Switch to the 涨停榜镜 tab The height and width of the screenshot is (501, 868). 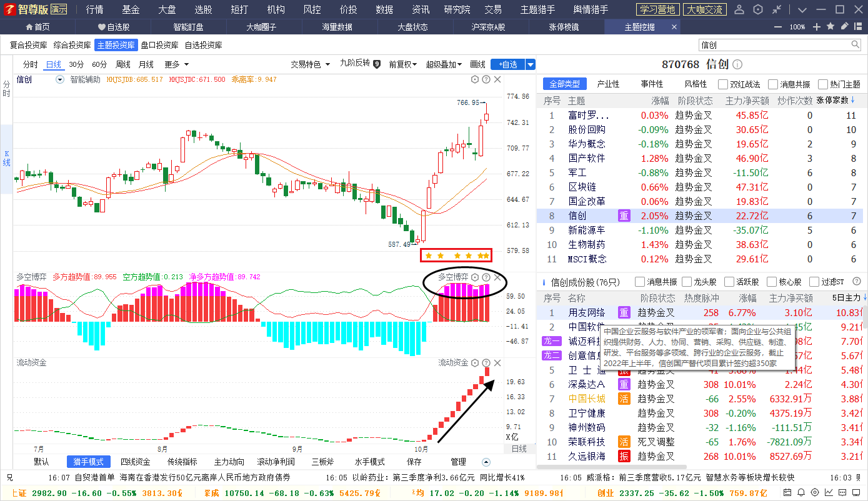(564, 27)
